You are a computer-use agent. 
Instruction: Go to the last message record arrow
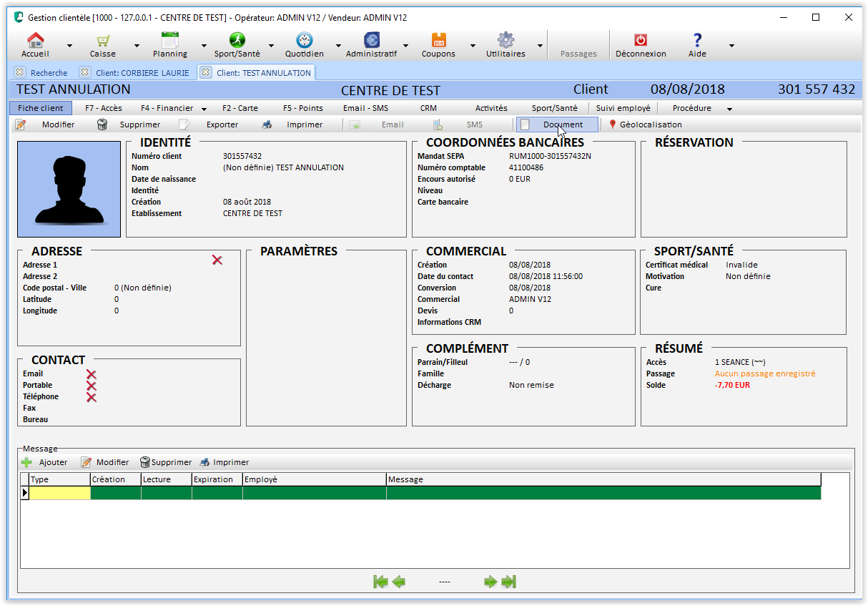509,582
